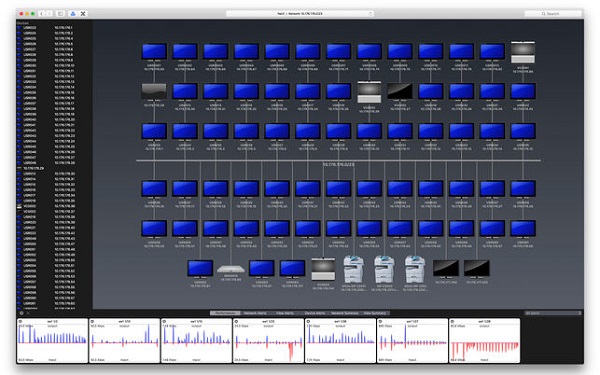
Task: Switch to the Performance tab
Action: click(225, 313)
